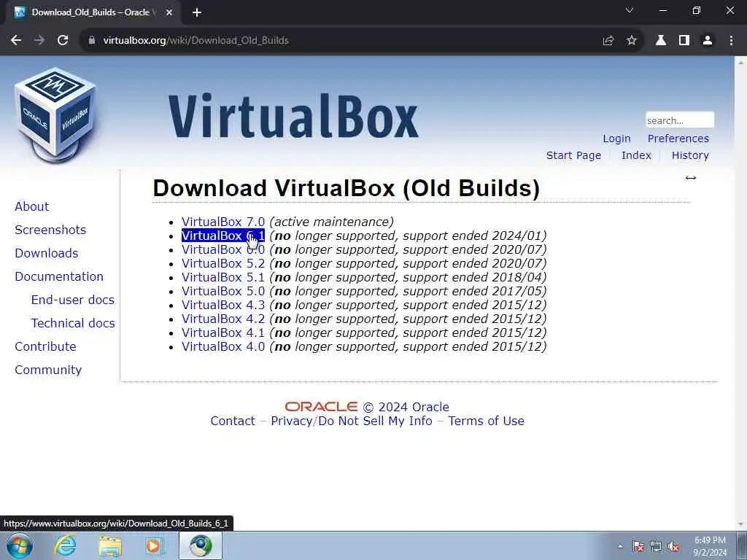747x560 pixels.
Task: Show hidden tray icons arrow
Action: pyautogui.click(x=620, y=546)
